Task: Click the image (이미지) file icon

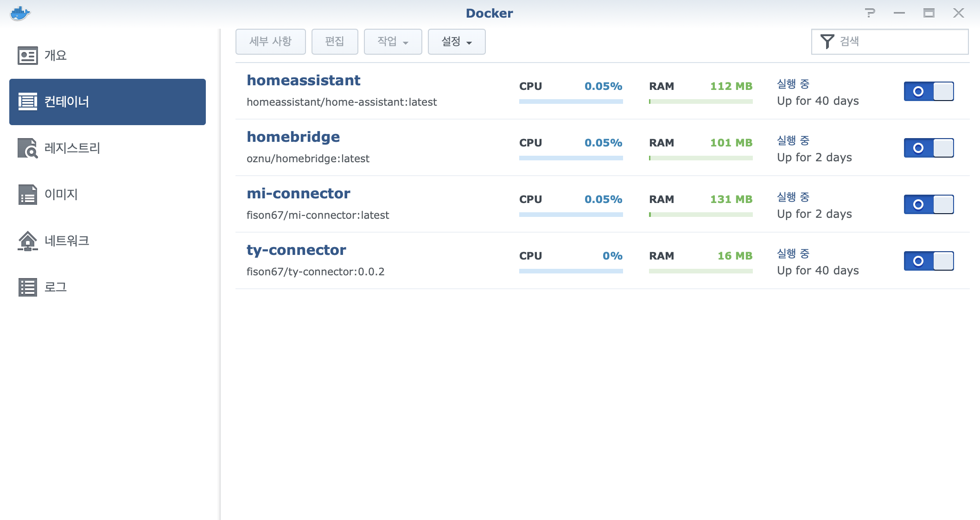Action: click(27, 195)
